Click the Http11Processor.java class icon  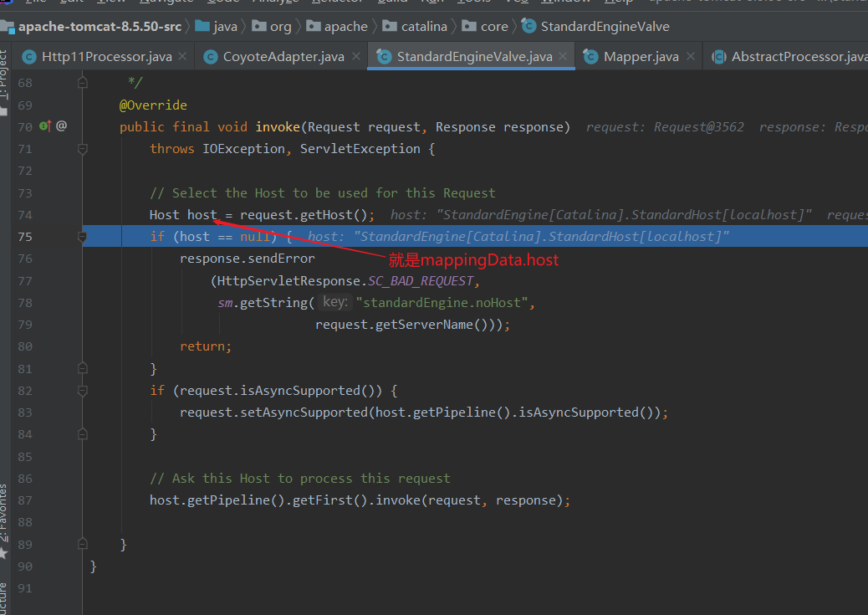[29, 57]
